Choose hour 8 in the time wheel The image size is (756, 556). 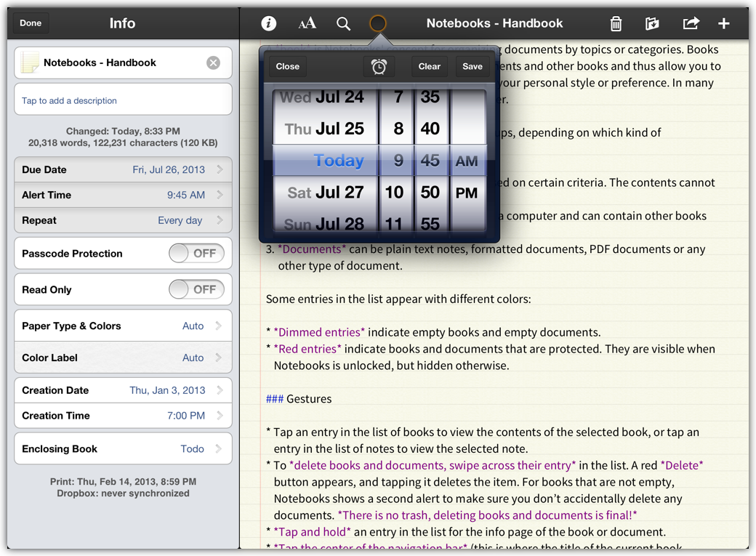[398, 129]
